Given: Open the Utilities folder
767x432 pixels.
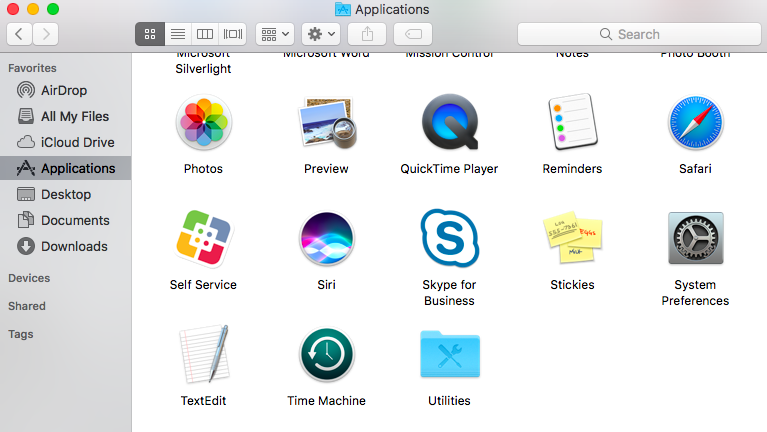Looking at the screenshot, I should click(x=449, y=355).
